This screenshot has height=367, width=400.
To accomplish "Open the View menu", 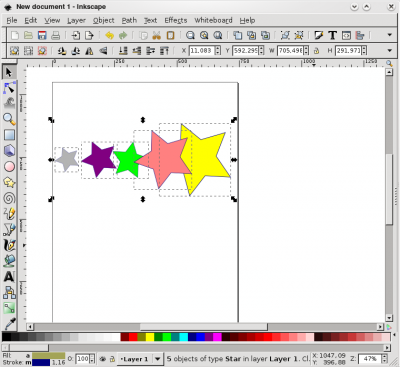I will click(x=52, y=20).
